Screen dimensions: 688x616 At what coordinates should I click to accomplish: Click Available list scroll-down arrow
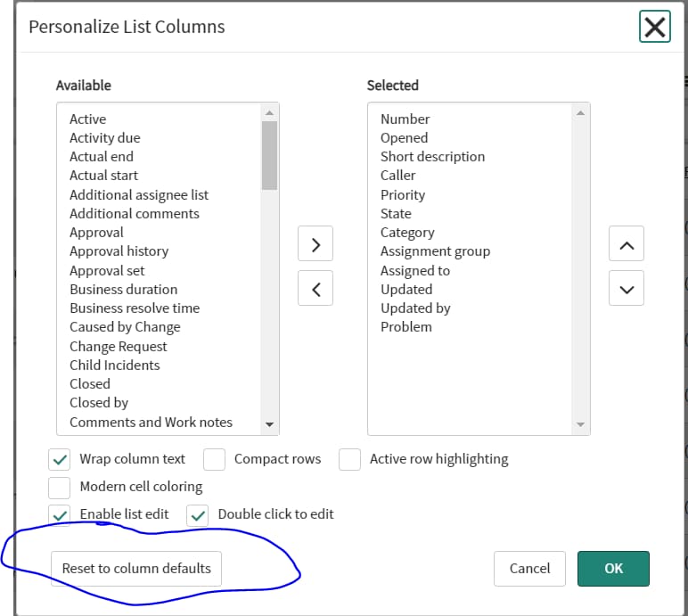pos(269,424)
